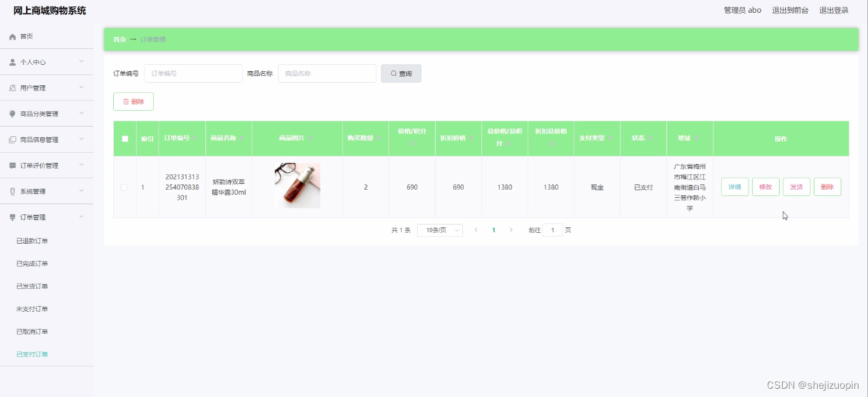Sort by 价格/积分 column arrows

coord(412,144)
